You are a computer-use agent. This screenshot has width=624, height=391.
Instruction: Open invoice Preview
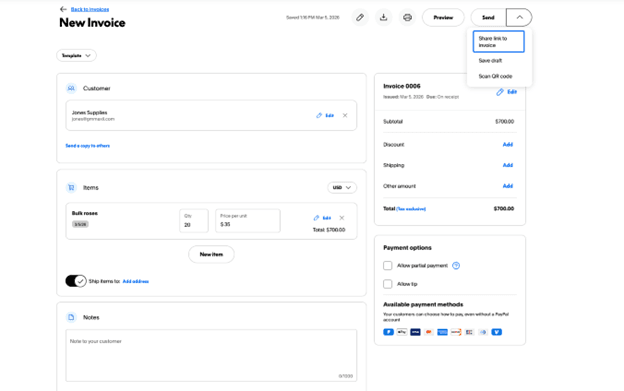(x=443, y=18)
